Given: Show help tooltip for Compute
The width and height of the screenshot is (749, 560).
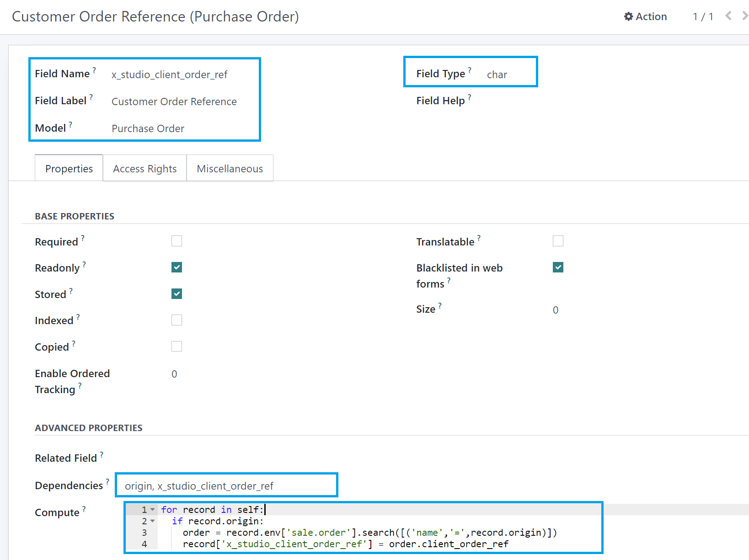Looking at the screenshot, I should [84, 509].
